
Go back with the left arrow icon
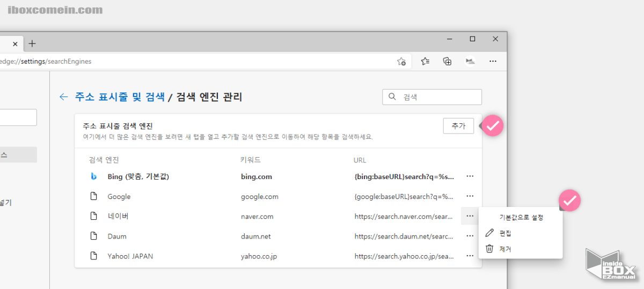pyautogui.click(x=63, y=97)
